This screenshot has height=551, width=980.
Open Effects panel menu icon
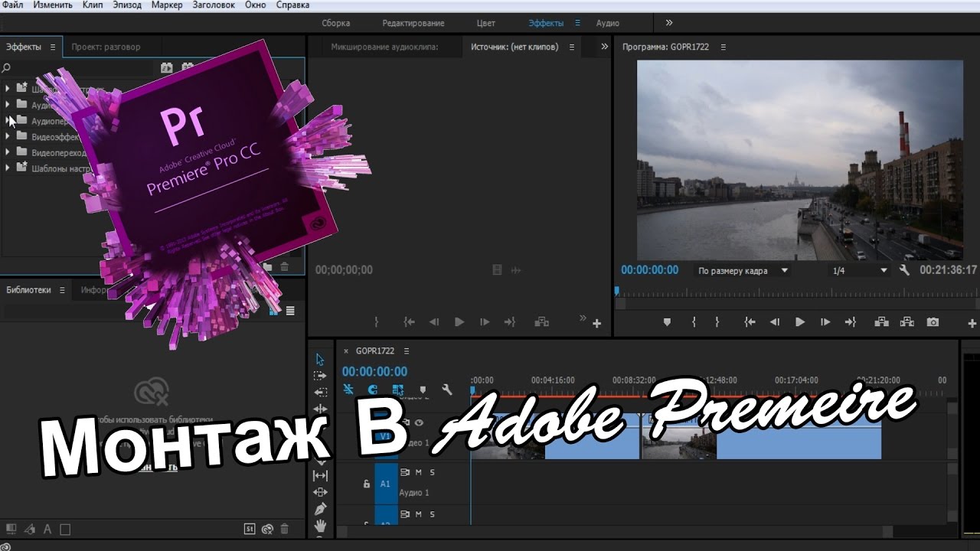[53, 47]
